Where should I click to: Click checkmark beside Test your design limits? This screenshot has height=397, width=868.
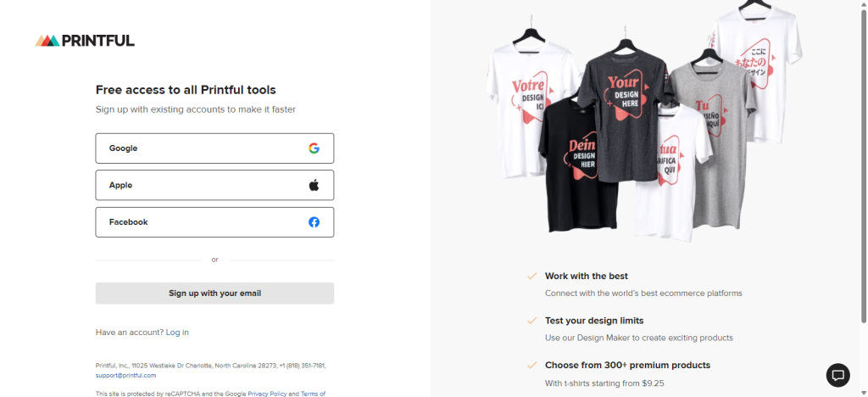[532, 321]
